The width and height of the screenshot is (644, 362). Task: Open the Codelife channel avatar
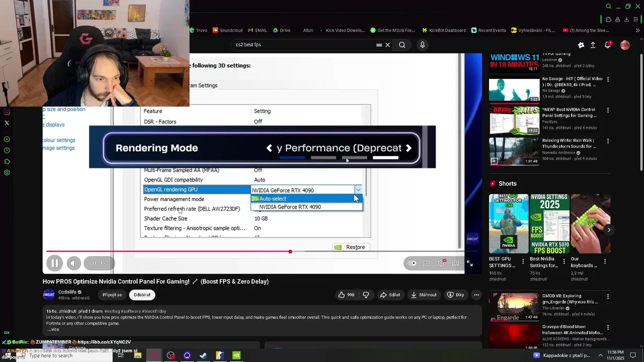(49, 295)
